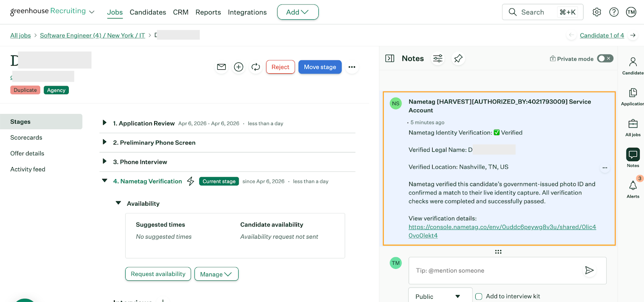Viewport: 644px width, 302px height.
Task: Send the note with arrow icon
Action: click(x=589, y=271)
